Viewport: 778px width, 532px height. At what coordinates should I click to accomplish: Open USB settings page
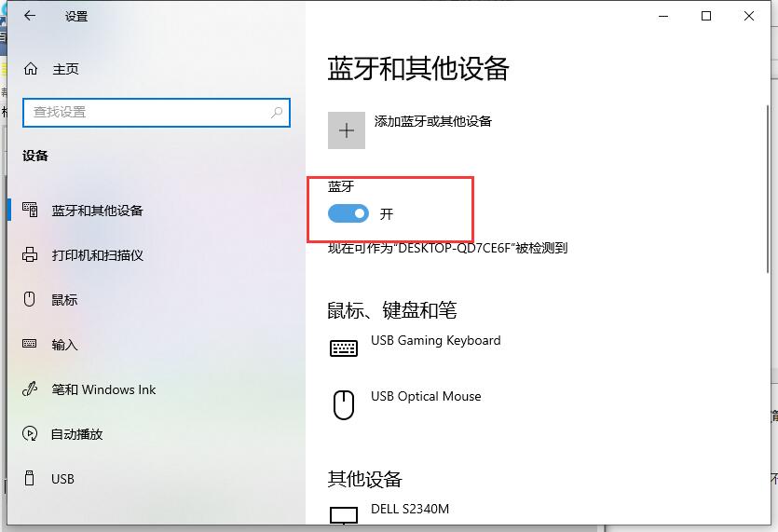[x=157, y=479]
